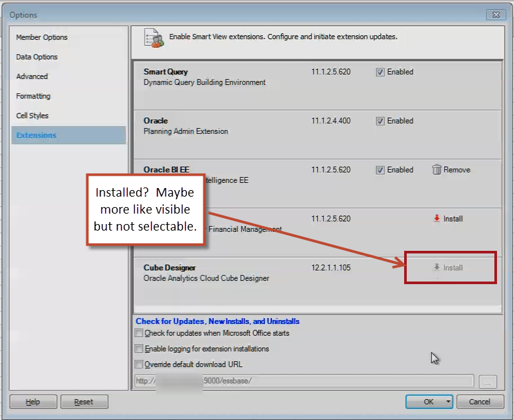514x420 pixels.
Task: Click the download URL text field
Action: point(304,381)
